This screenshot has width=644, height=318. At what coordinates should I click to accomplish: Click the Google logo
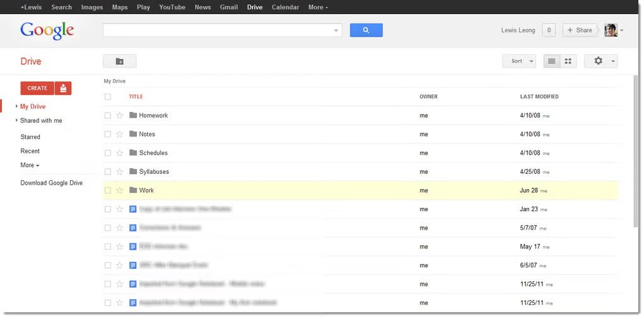tap(47, 31)
